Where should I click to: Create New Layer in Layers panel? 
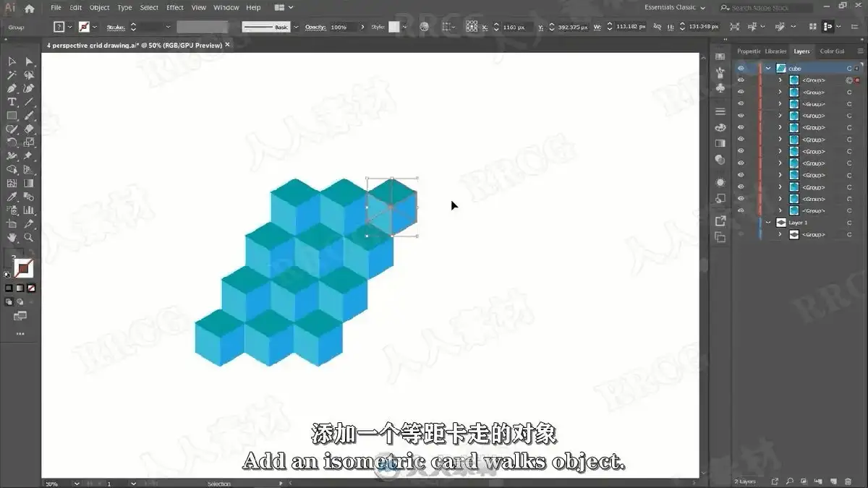click(835, 481)
